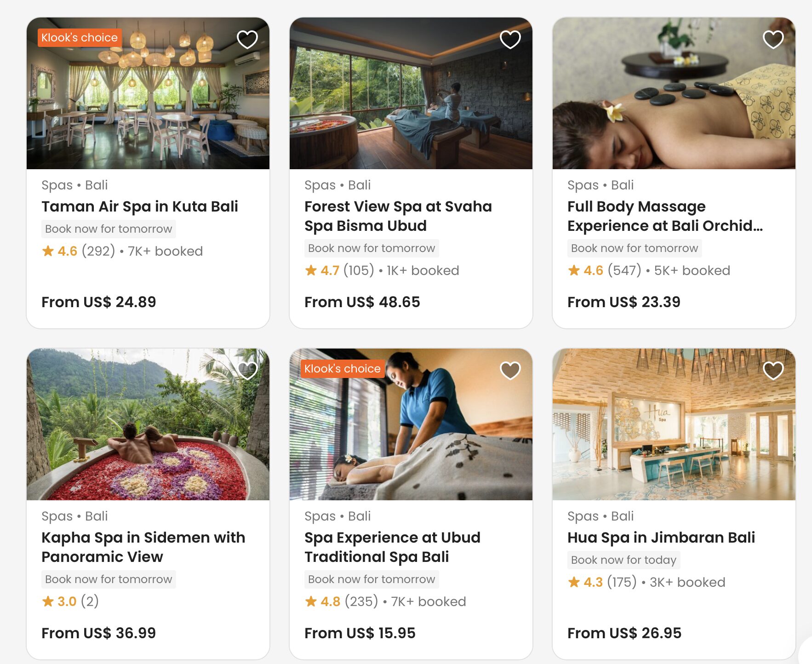Screen dimensions: 812x664
Task: Open Forest View Spa at Svaha title
Action: click(398, 216)
